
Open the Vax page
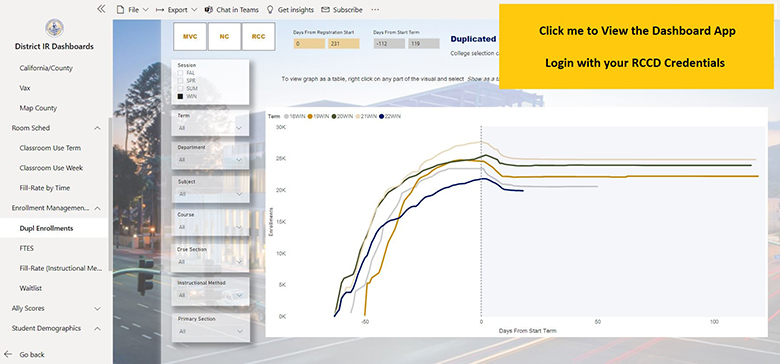pos(25,88)
